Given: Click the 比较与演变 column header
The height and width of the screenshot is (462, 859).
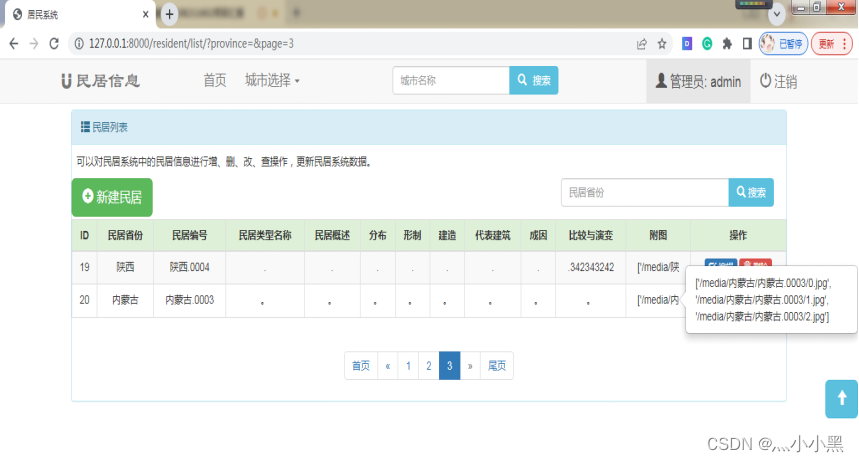Looking at the screenshot, I should 591,236.
